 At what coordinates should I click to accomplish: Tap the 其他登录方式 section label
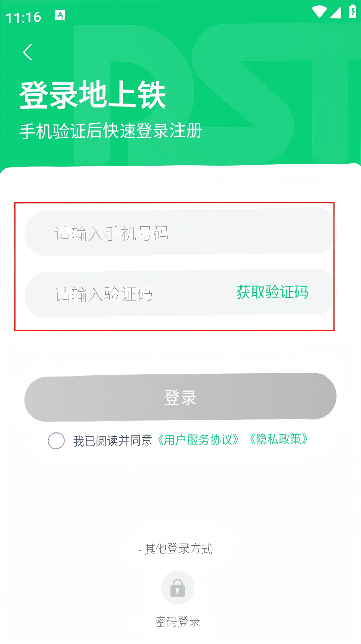(x=178, y=549)
